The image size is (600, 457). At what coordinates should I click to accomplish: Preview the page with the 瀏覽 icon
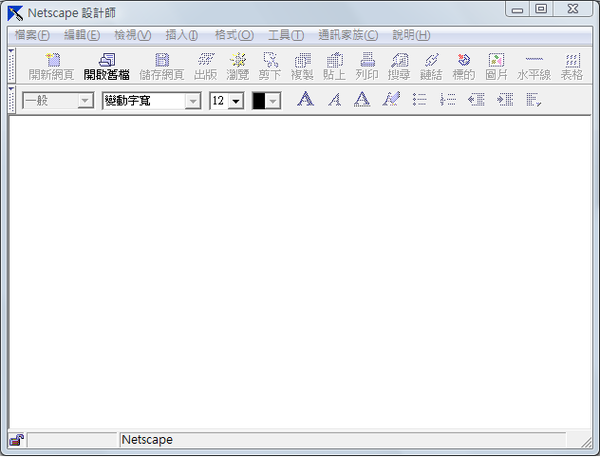click(x=238, y=66)
